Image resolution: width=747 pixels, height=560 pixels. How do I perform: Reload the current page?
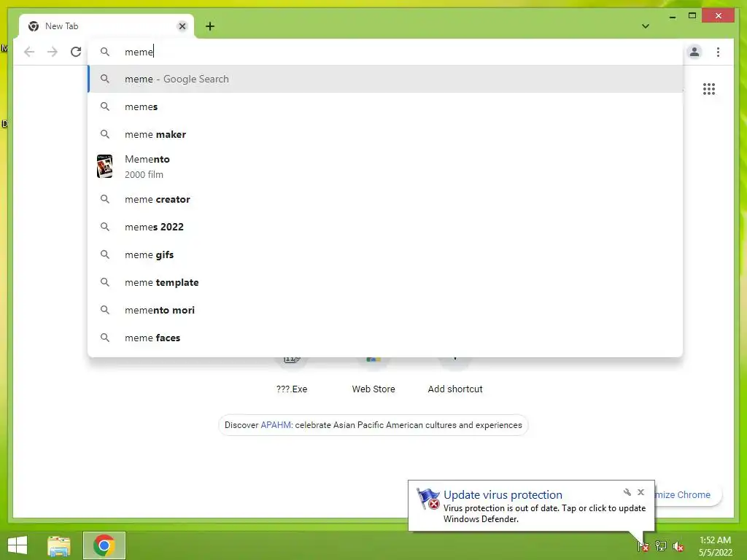click(x=76, y=52)
